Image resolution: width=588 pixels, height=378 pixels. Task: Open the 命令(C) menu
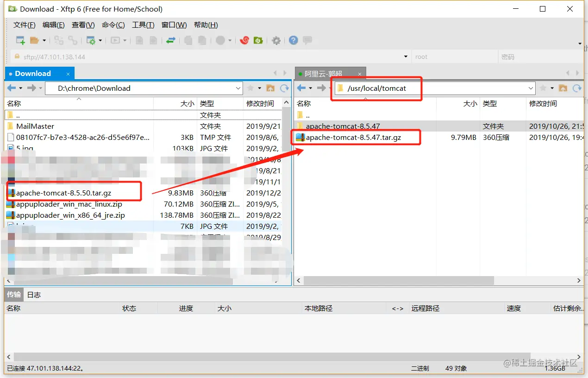click(x=113, y=25)
